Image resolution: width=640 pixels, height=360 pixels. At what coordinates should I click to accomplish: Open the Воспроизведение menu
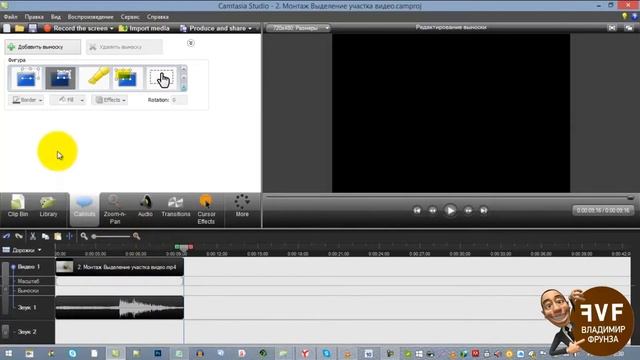91,17
